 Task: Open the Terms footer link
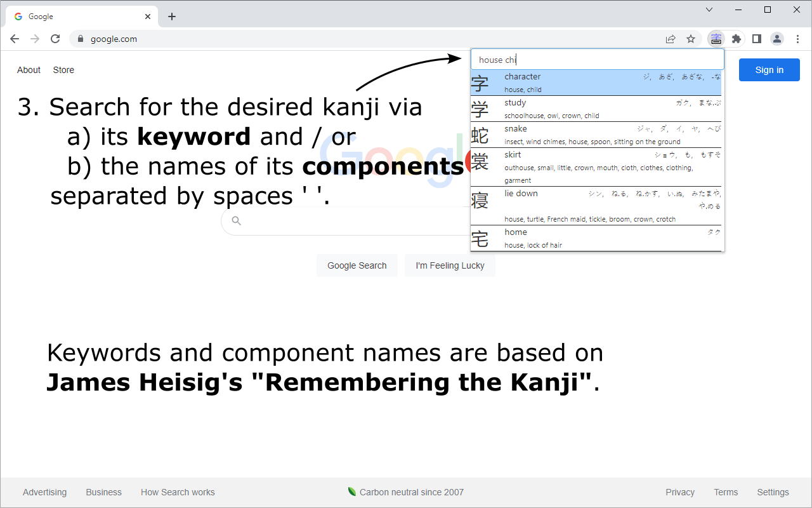click(726, 492)
